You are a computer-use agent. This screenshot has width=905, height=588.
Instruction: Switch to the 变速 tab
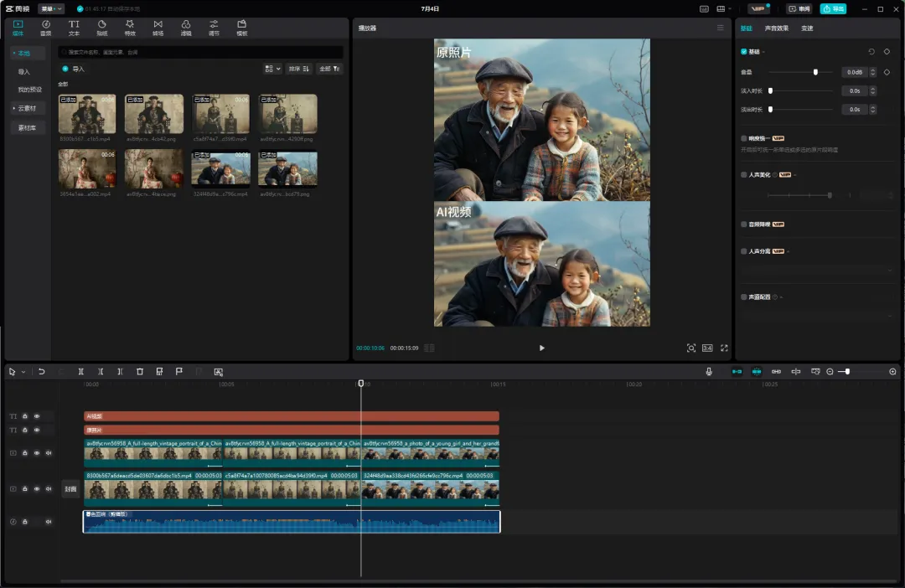coord(807,28)
